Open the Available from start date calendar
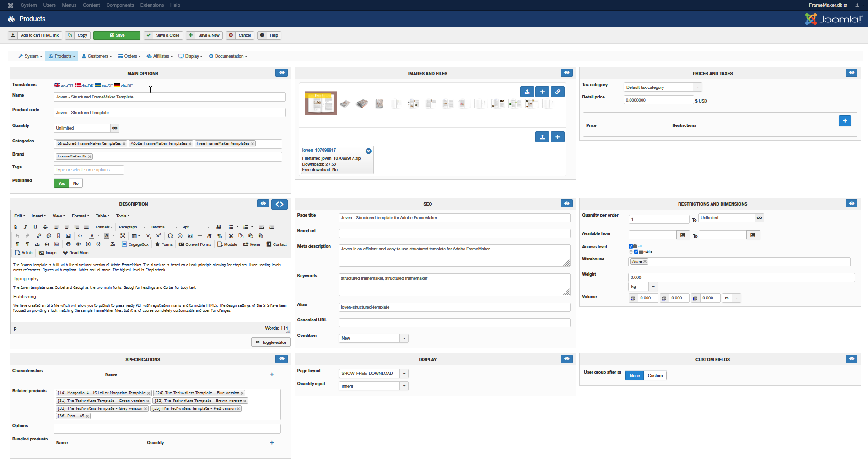This screenshot has height=461, width=868. click(x=683, y=235)
